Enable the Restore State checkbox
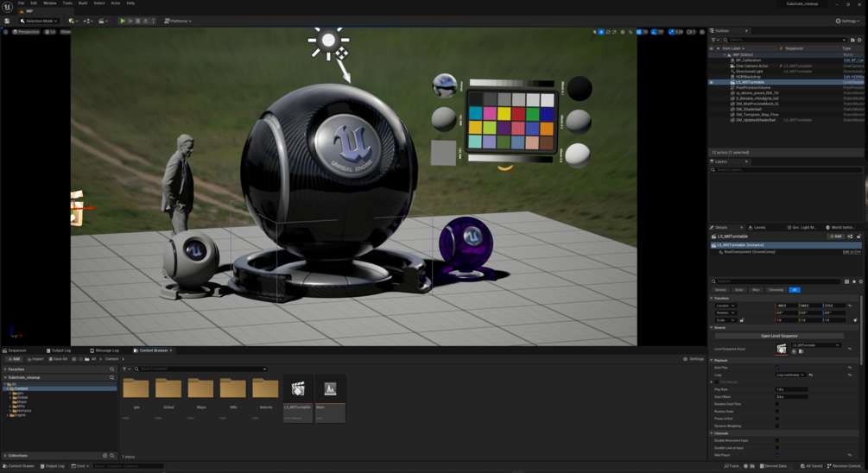Viewport: 868px width, 473px height. point(777,411)
